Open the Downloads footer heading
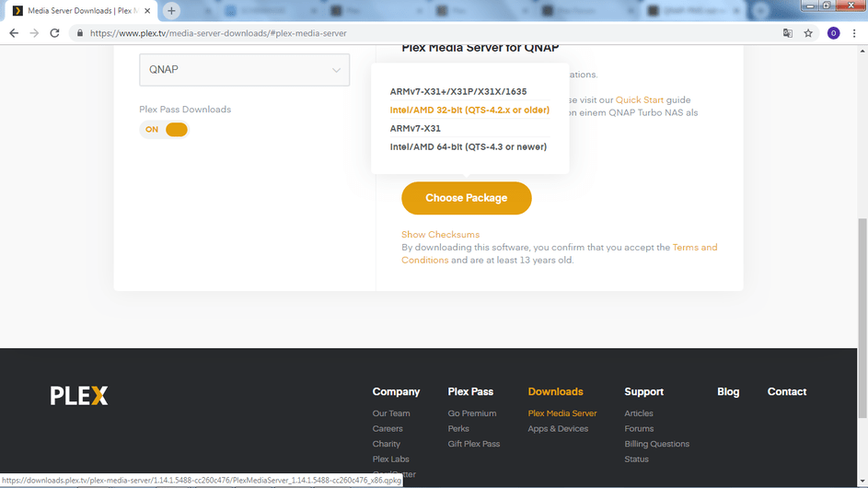The height and width of the screenshot is (488, 868). pyautogui.click(x=555, y=391)
